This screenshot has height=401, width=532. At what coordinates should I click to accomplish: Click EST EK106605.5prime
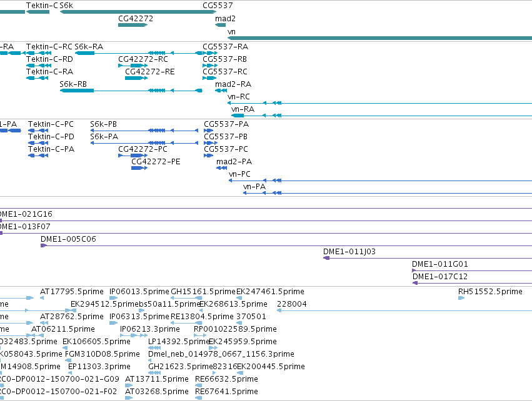coord(65,348)
